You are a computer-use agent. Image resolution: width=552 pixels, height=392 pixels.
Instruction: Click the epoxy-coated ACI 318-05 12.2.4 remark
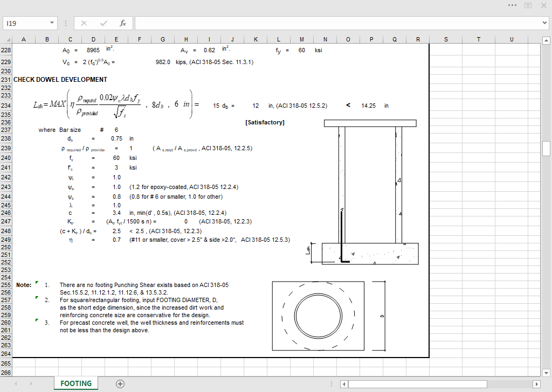184,187
